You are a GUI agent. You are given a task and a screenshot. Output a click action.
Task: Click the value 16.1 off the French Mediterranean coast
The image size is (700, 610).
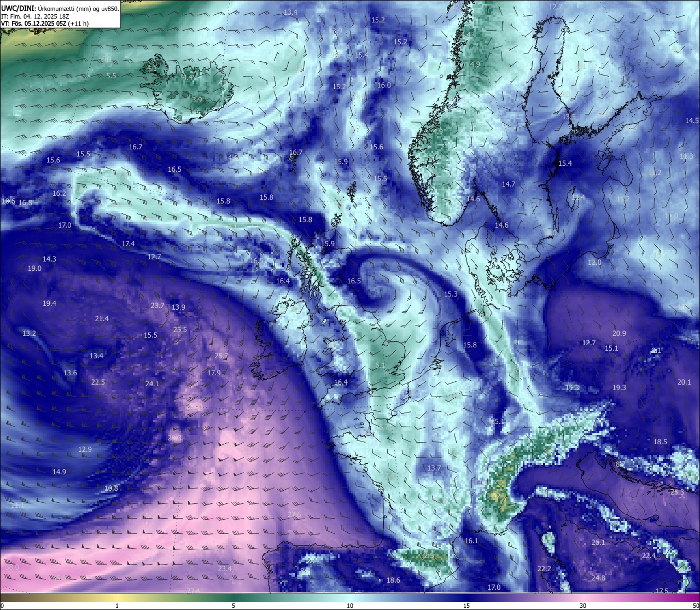(471, 541)
